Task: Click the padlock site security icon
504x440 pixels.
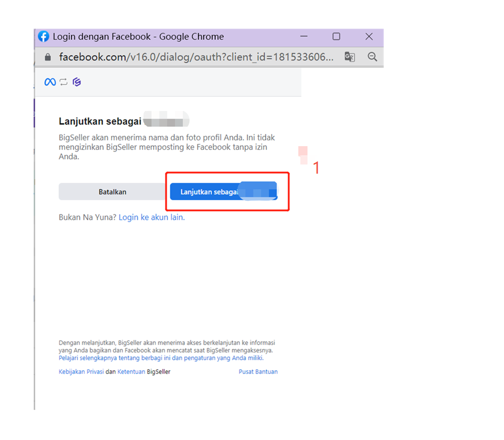Action: click(x=48, y=57)
